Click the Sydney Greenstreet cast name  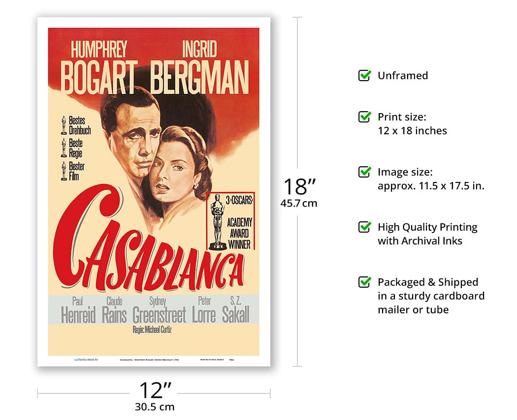tap(159, 311)
